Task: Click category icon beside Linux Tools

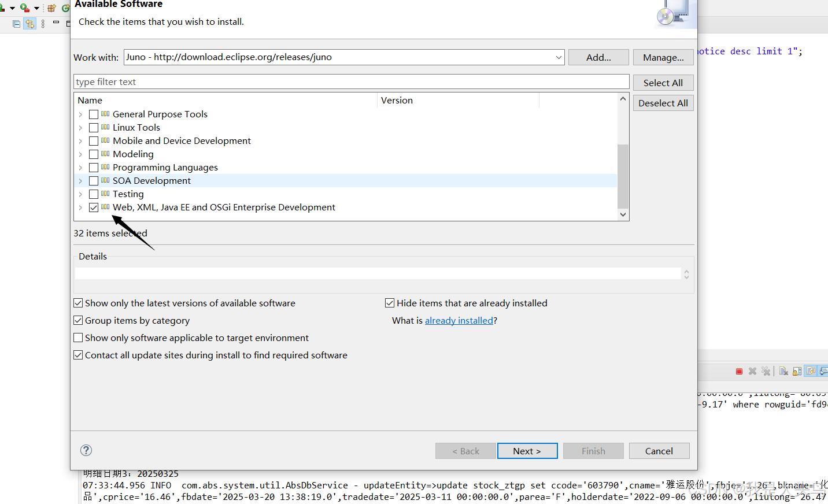Action: coord(105,127)
